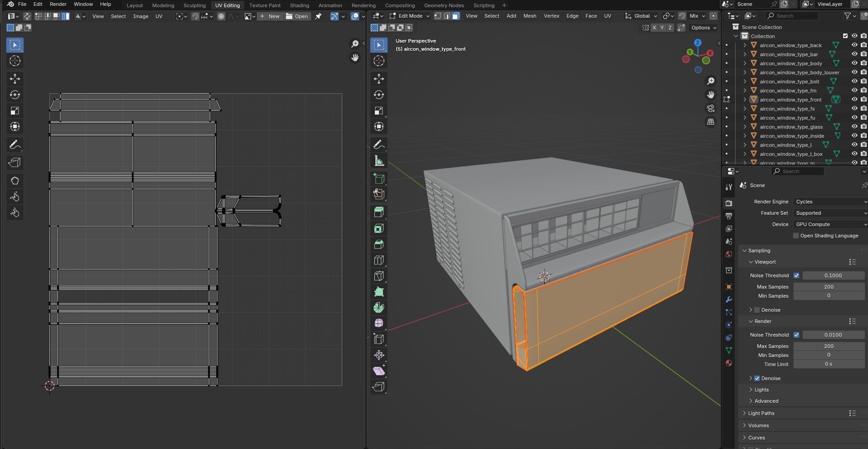Enable Viewport Noise Threshold checkbox
The width and height of the screenshot is (868, 449).
796,275
